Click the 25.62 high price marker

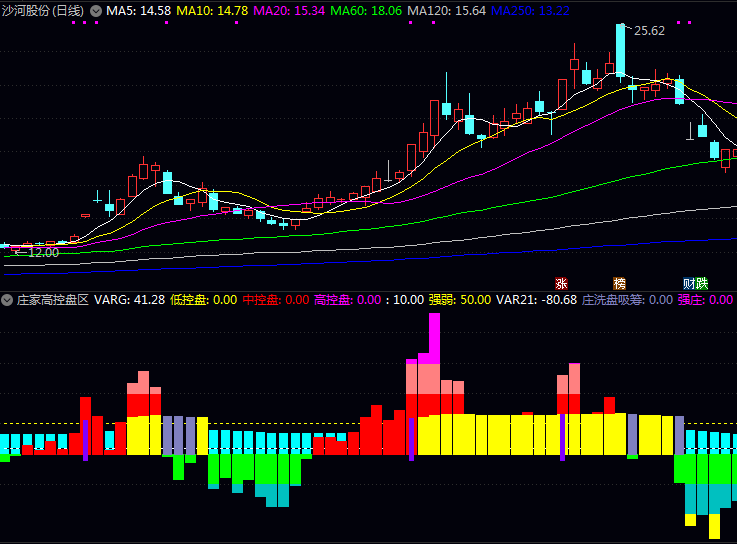649,31
